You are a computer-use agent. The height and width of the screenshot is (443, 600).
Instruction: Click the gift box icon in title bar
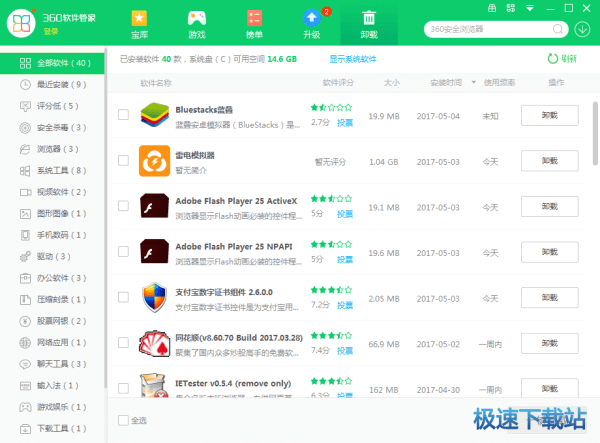[x=492, y=8]
